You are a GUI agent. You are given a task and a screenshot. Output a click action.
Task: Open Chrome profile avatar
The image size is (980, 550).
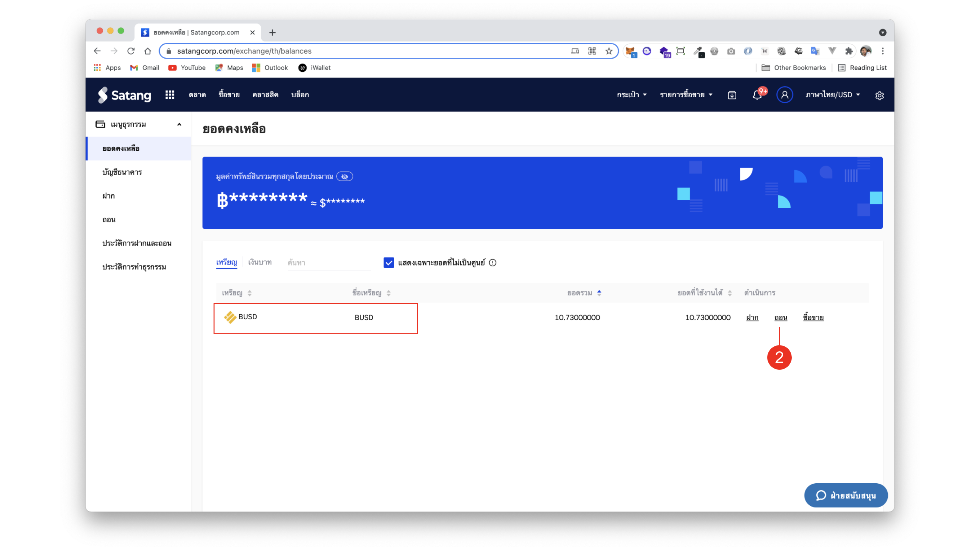pos(866,51)
